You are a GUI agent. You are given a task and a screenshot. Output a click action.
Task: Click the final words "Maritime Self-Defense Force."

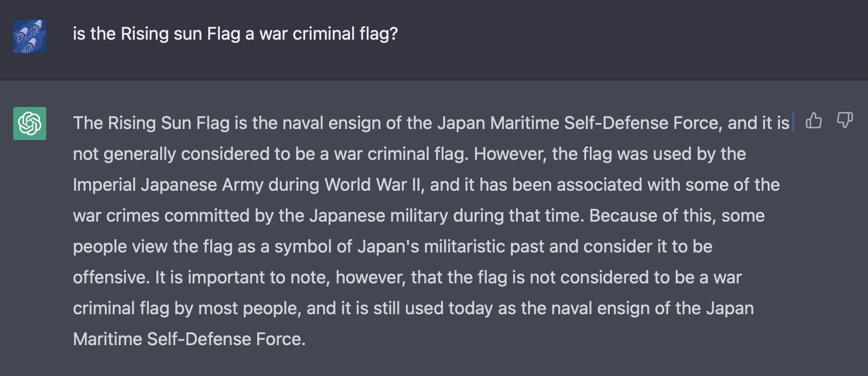pos(189,339)
